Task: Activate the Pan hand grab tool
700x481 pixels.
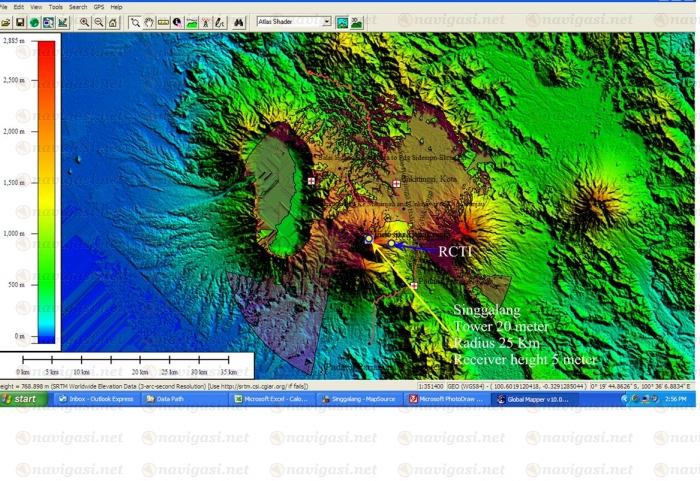Action: [x=149, y=21]
